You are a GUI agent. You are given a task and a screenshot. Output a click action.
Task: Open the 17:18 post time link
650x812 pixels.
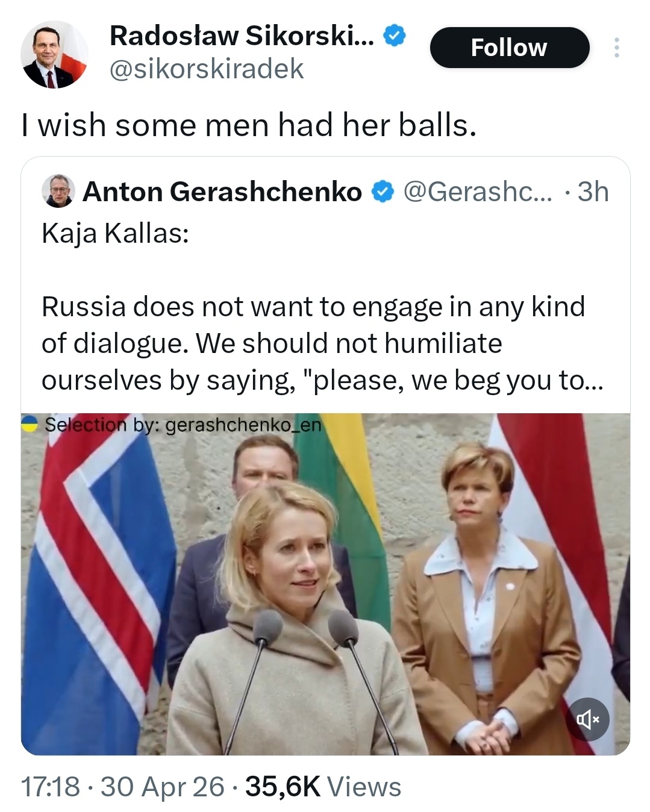pos(51,787)
